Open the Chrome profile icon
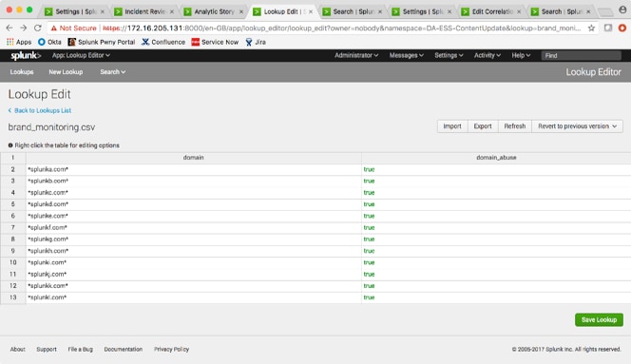Screen dimensions: 631x364 (x=622, y=10)
